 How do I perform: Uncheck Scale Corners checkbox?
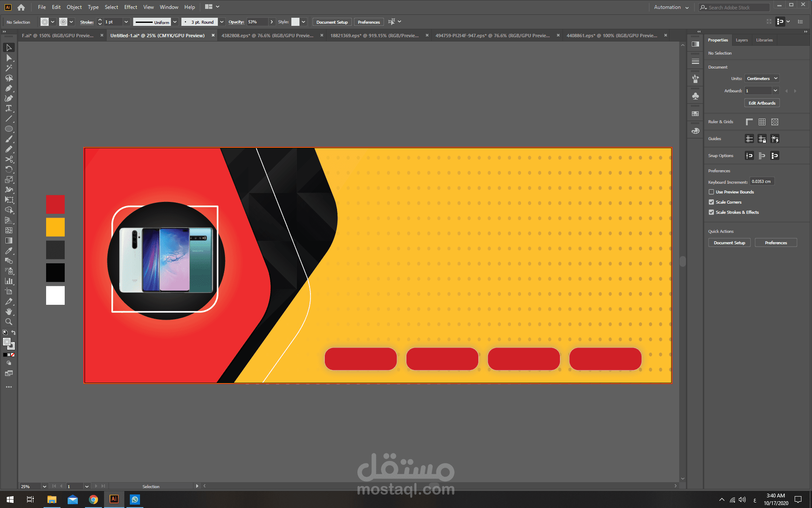tap(711, 202)
